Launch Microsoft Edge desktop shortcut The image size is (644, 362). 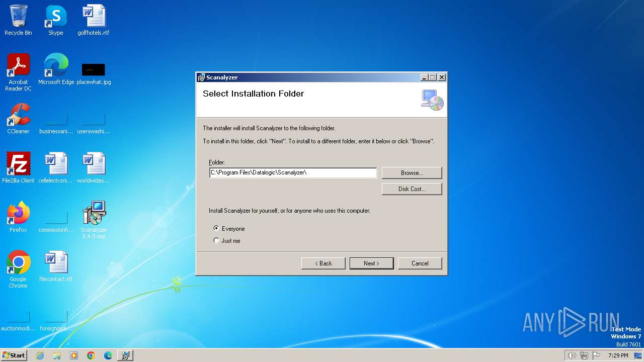click(56, 69)
